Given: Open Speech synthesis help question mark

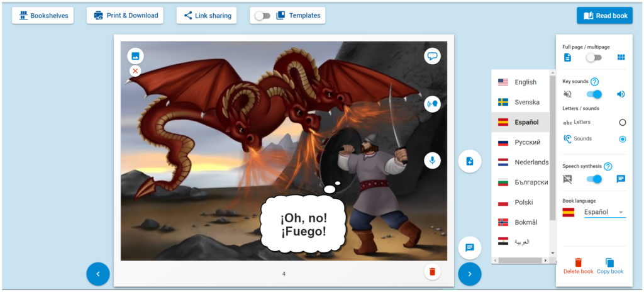Looking at the screenshot, I should coord(608,167).
